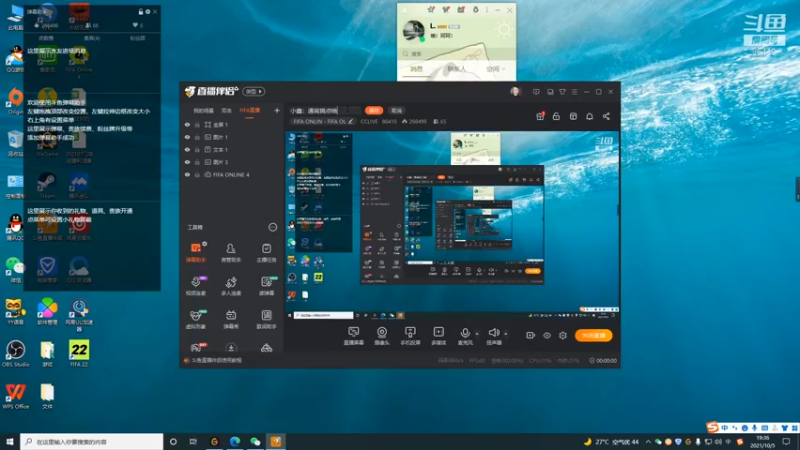Screen dimensions: 800x450
Task: Toggle visibility of FIFA ONLINE 4 source
Action: point(187,174)
